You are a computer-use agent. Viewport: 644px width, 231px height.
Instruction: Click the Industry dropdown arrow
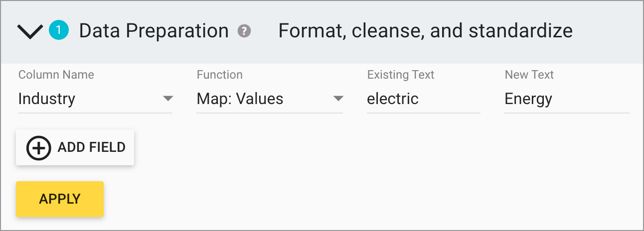(168, 99)
